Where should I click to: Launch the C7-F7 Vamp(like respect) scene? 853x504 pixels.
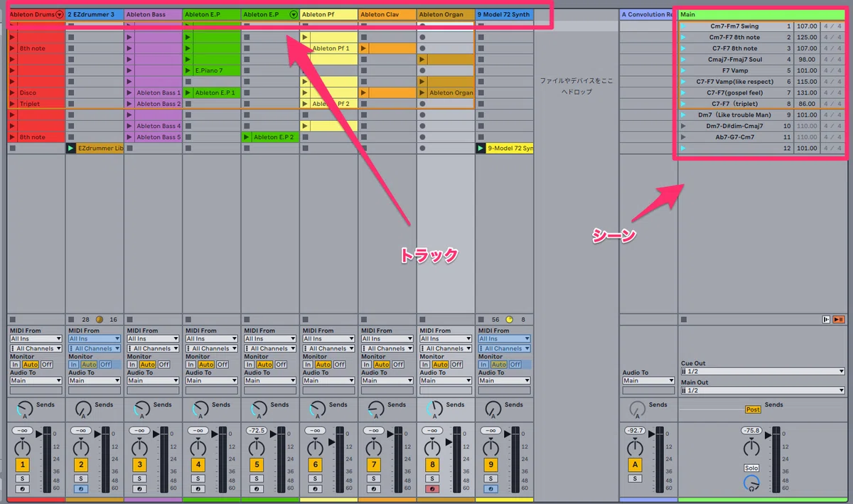pyautogui.click(x=683, y=82)
